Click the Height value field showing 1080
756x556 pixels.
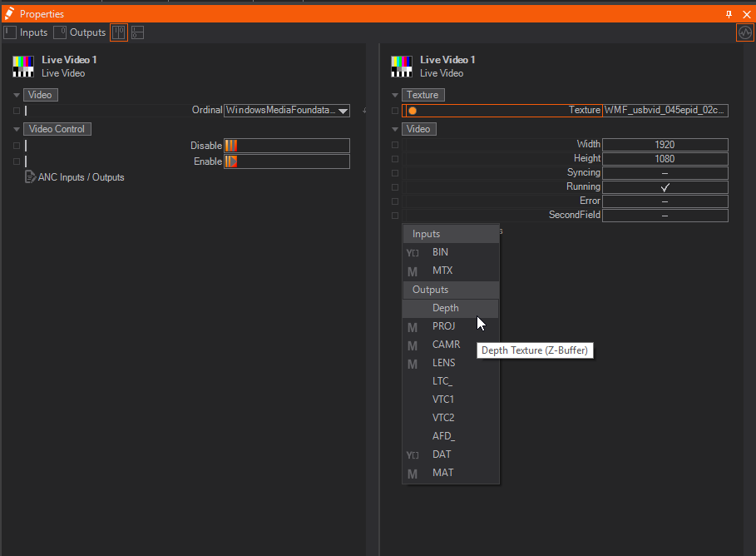(665, 159)
